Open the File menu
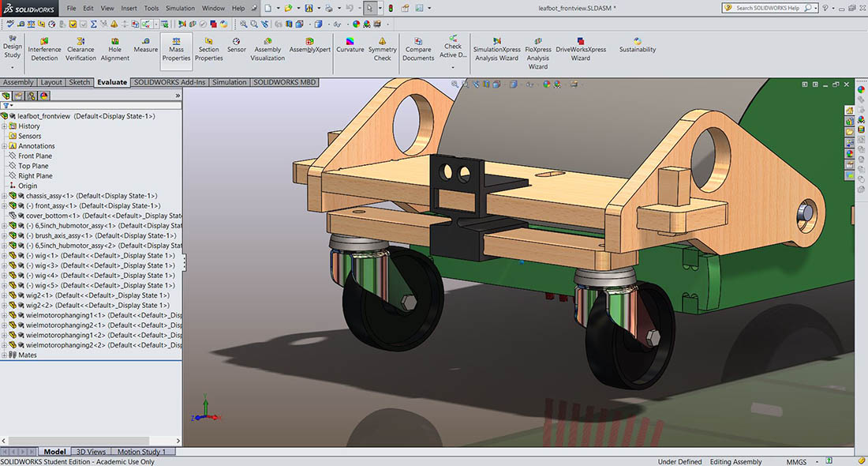This screenshot has width=868, height=466. 71,9
